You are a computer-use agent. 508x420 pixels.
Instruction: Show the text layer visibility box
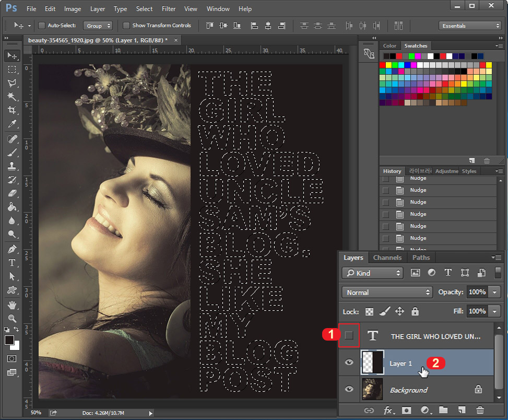[349, 335]
